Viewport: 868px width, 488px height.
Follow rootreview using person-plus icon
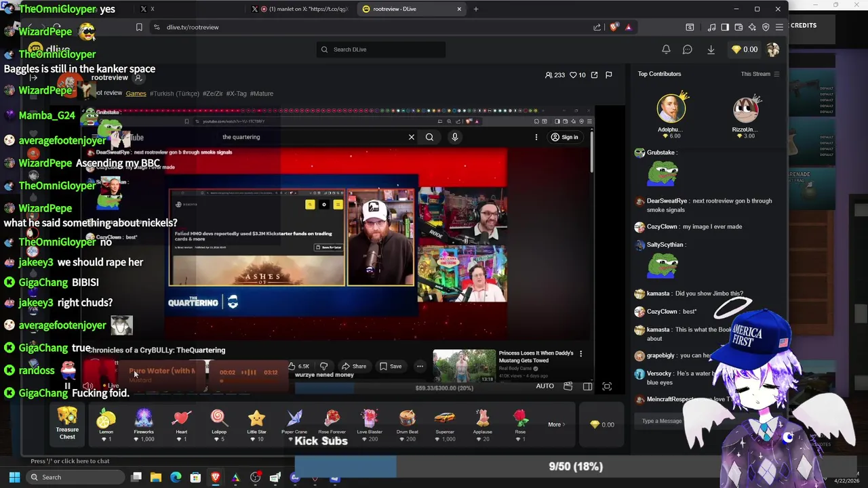pos(138,78)
